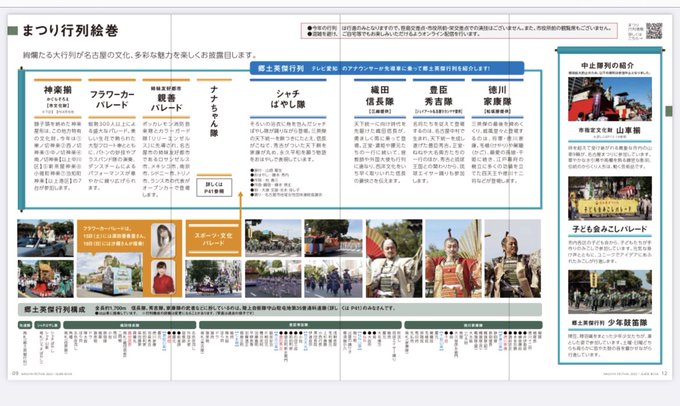Open the marching samurai figures photo
680x406 pixels.
[x=333, y=278]
